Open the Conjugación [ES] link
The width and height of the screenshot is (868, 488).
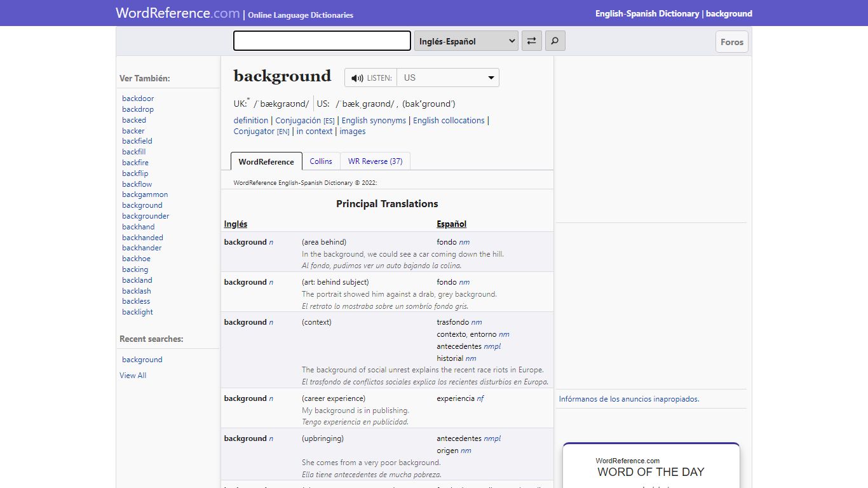pyautogui.click(x=305, y=120)
